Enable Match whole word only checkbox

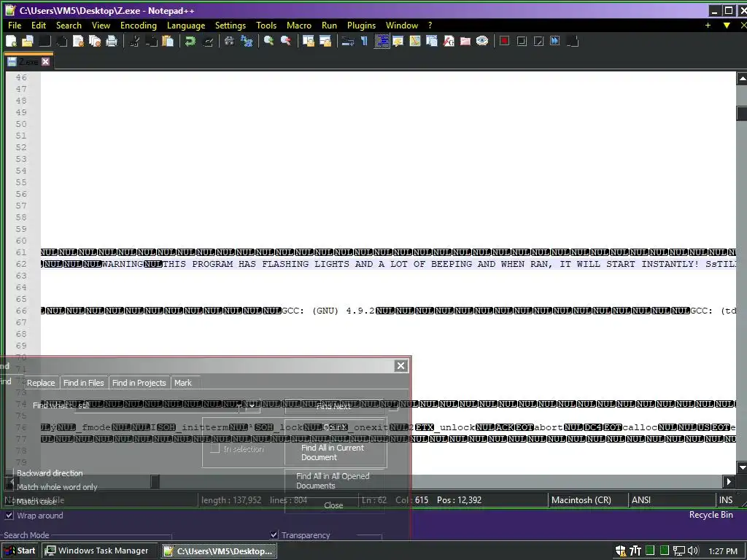pyautogui.click(x=9, y=486)
